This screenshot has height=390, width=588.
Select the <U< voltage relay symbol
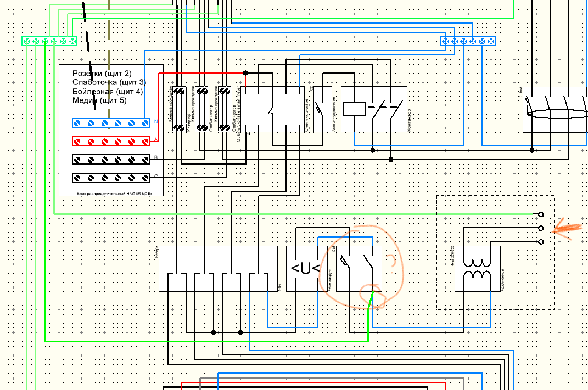pos(306,269)
